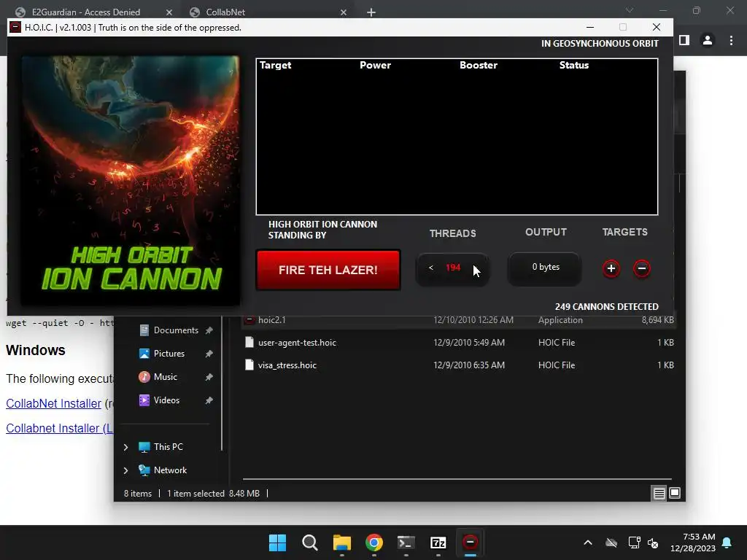The width and height of the screenshot is (747, 560).
Task: Click File Explorer's horizontal scrollbar
Action: (457, 479)
